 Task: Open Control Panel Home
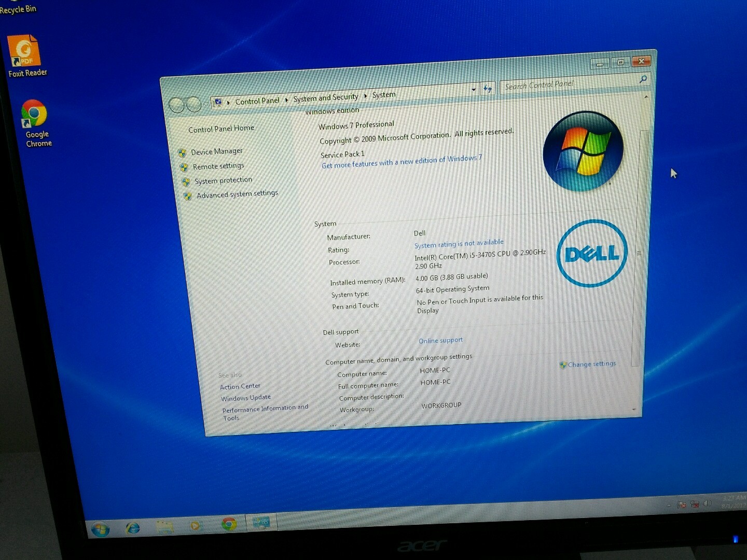click(x=221, y=129)
